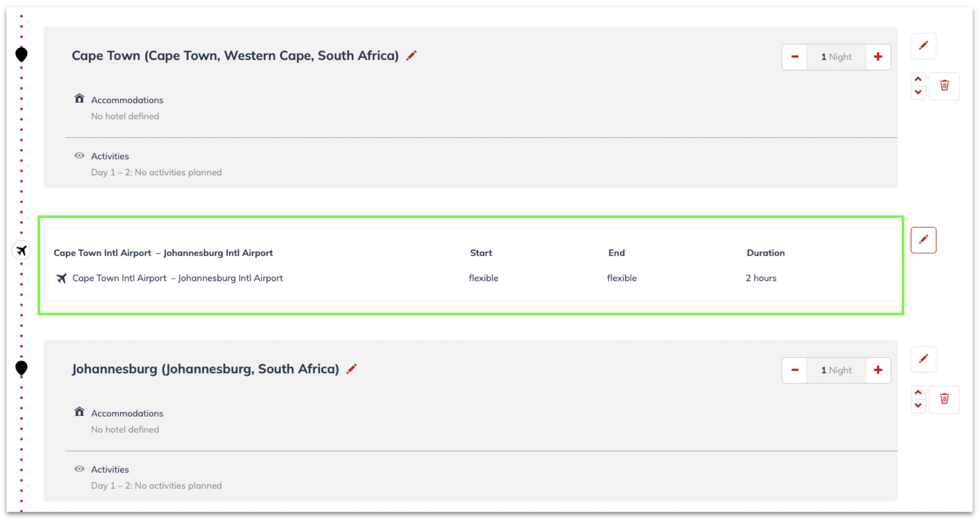Click the Johannesburg Activities eye icon
The height and width of the screenshot is (520, 980).
[x=79, y=469]
